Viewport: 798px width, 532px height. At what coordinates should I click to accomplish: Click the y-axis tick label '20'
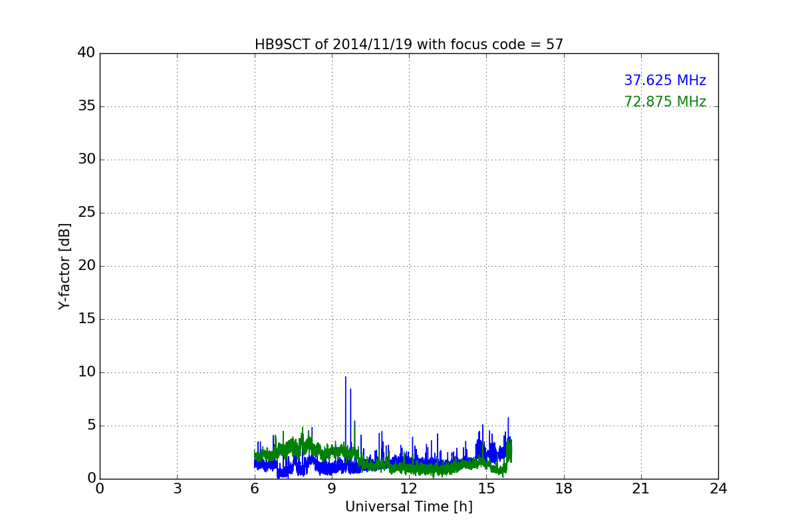point(86,266)
